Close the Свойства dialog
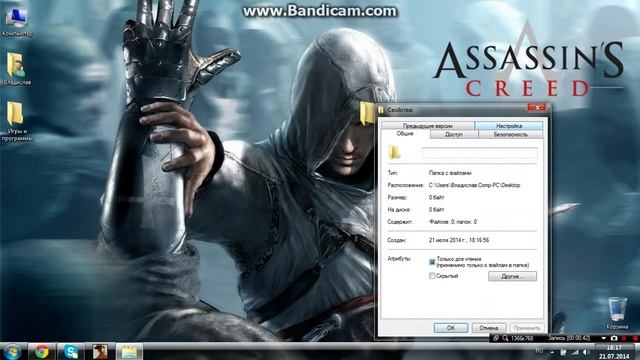Screen dimensions: 640x360 [537, 108]
